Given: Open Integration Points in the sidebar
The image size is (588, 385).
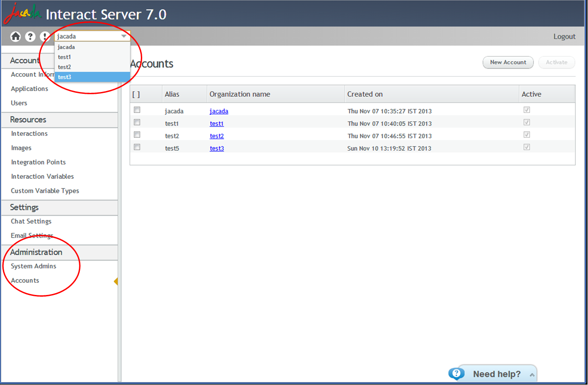Looking at the screenshot, I should click(38, 162).
